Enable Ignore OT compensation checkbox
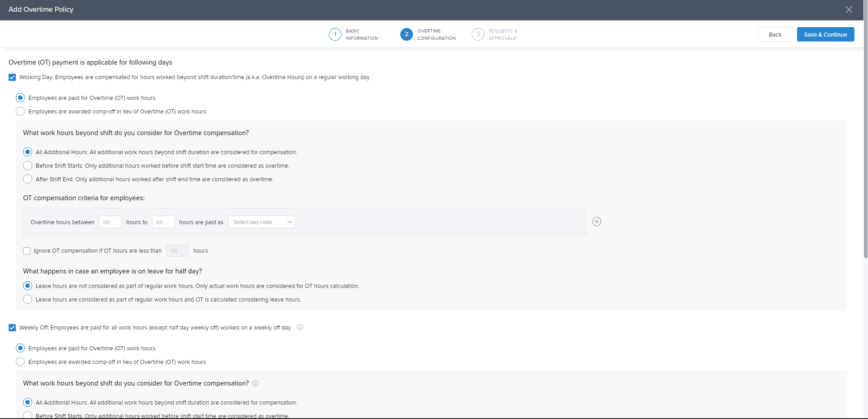Image resolution: width=868 pixels, height=419 pixels. [x=27, y=251]
